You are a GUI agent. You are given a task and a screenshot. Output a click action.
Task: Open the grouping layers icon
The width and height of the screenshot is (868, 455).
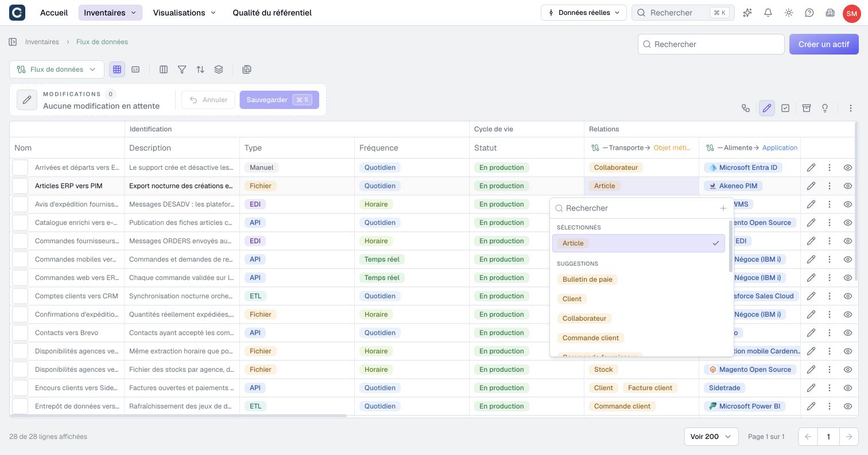click(x=219, y=69)
